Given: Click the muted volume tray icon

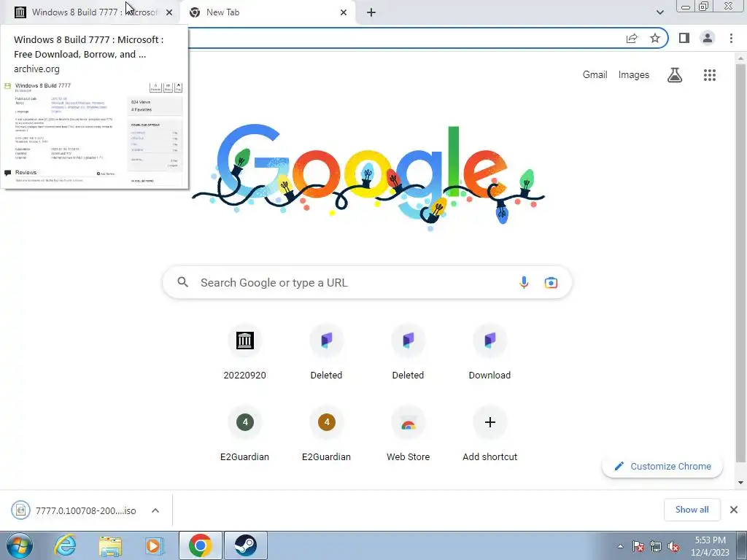Looking at the screenshot, I should (673, 546).
